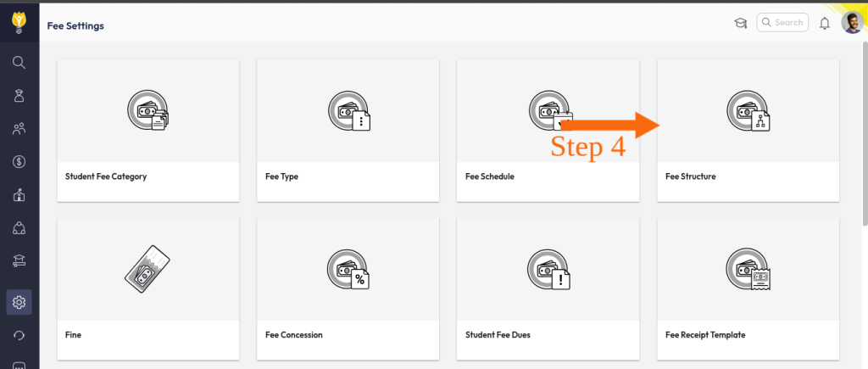Open the Student Fee Category card

[x=147, y=130]
